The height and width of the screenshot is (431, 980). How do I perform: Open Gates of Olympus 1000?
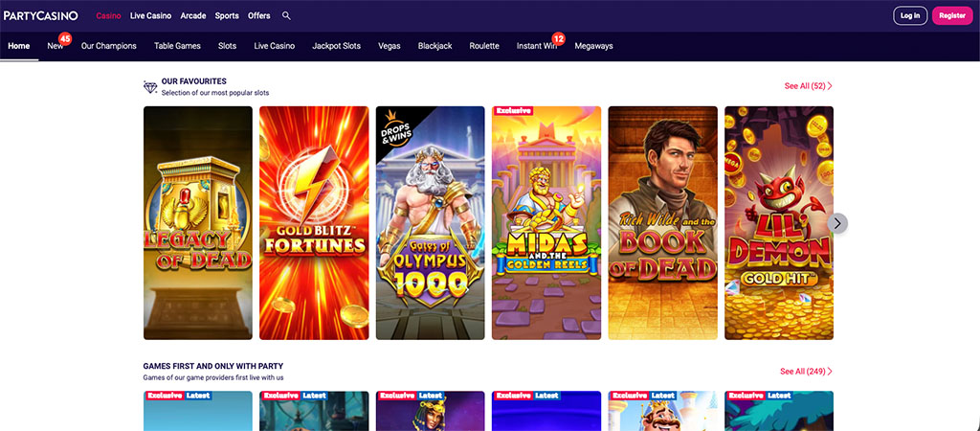pos(431,223)
